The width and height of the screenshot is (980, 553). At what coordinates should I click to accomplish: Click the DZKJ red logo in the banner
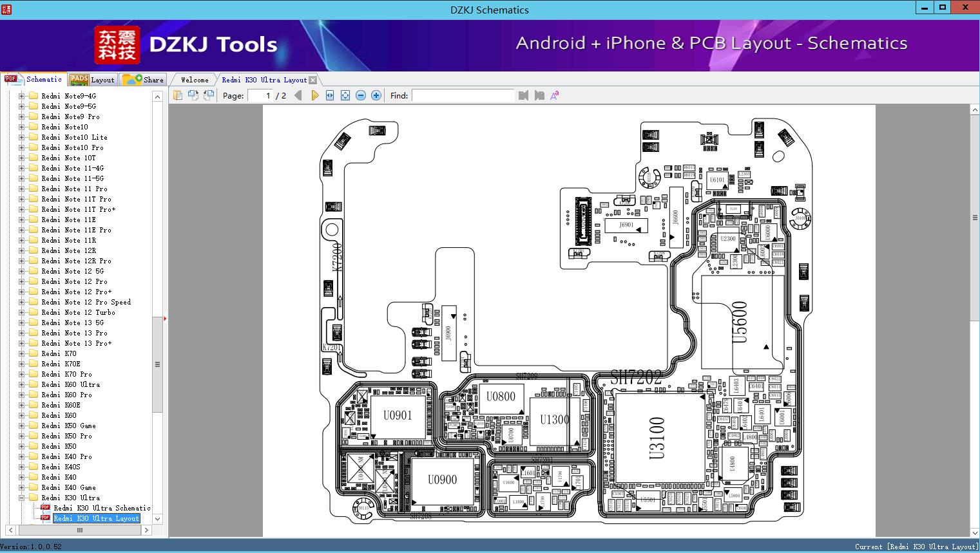pyautogui.click(x=117, y=45)
